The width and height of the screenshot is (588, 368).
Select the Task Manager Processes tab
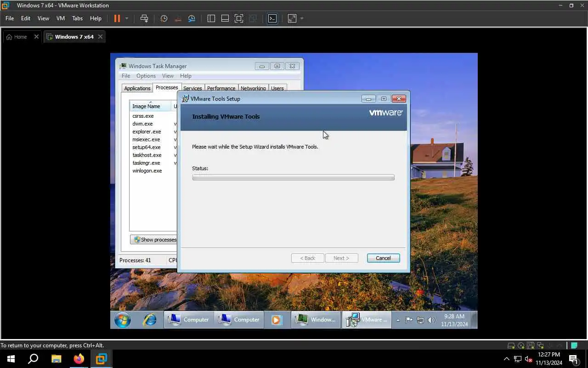167,87
